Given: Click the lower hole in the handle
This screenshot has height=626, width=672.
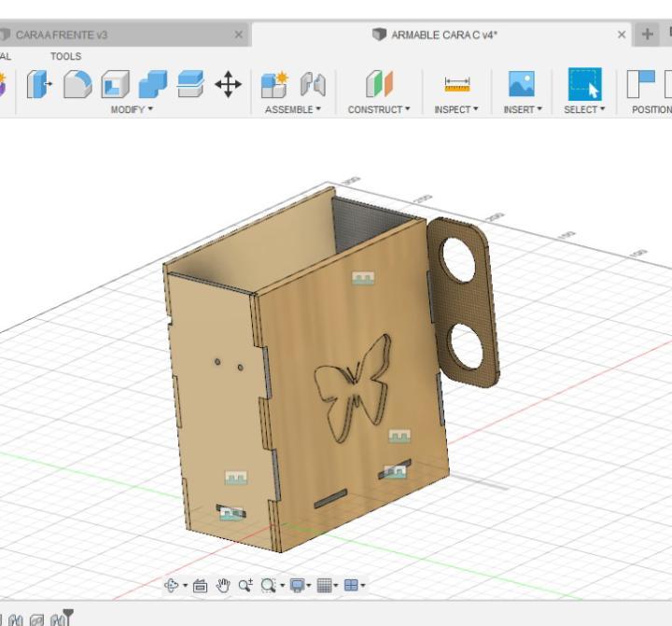Looking at the screenshot, I should click(467, 346).
